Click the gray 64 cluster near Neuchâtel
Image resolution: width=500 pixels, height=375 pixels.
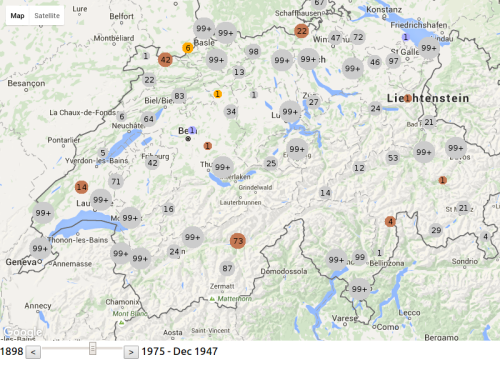pyautogui.click(x=149, y=119)
